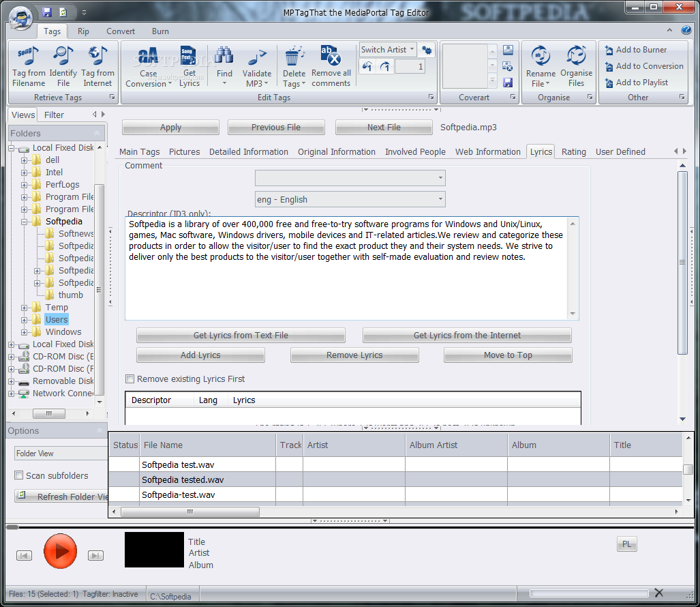Screen dimensions: 700x607
Task: Click the MPTagThat application orb button
Action: point(20,18)
